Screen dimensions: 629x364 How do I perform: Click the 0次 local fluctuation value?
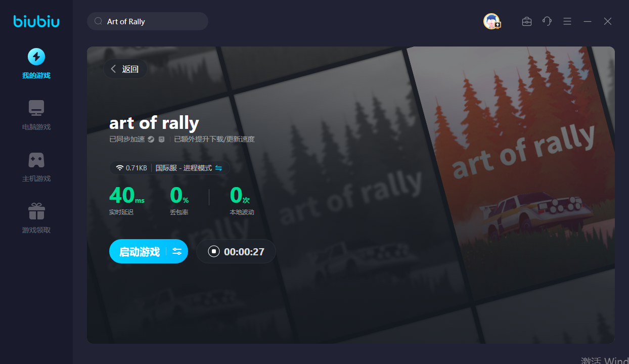[240, 195]
